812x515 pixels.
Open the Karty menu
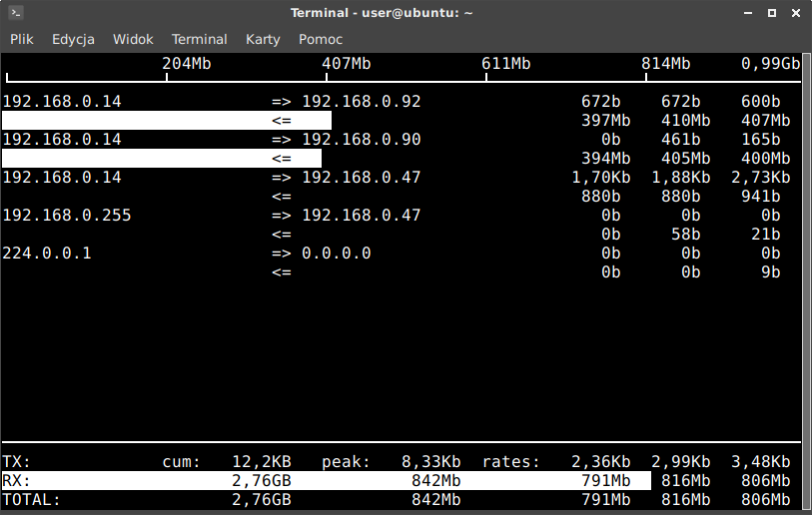264,39
